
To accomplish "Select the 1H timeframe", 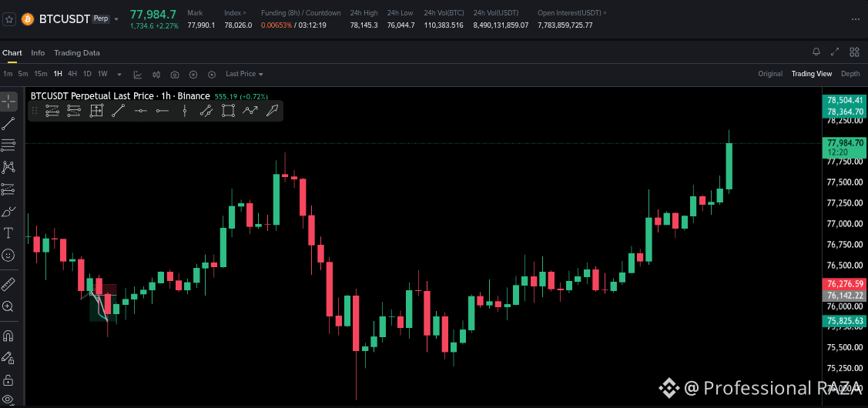I will click(x=58, y=74).
